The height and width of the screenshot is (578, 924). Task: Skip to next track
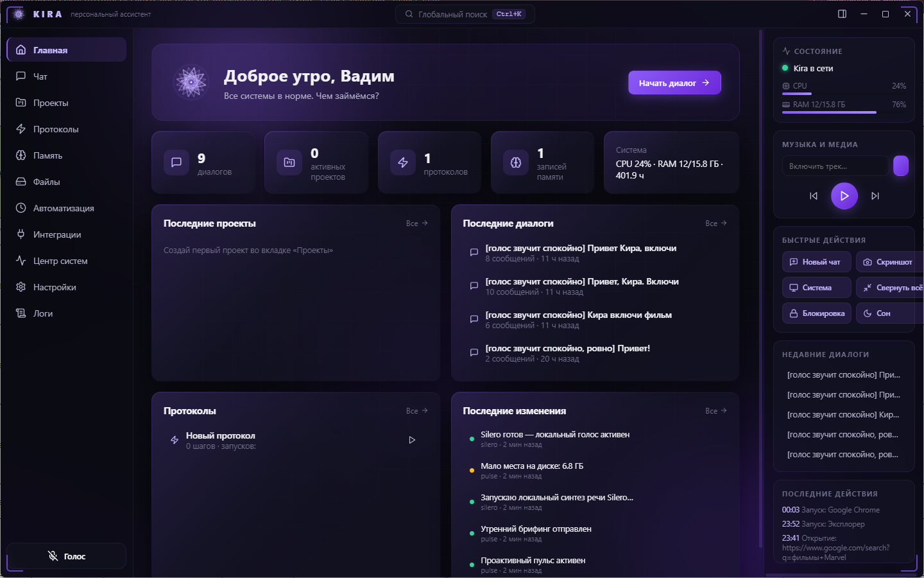tap(875, 196)
